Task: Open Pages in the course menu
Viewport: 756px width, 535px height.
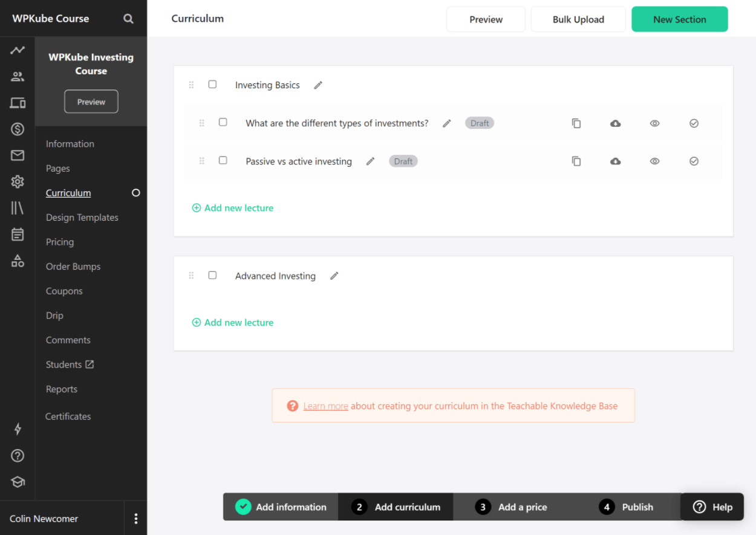Action: pyautogui.click(x=58, y=169)
